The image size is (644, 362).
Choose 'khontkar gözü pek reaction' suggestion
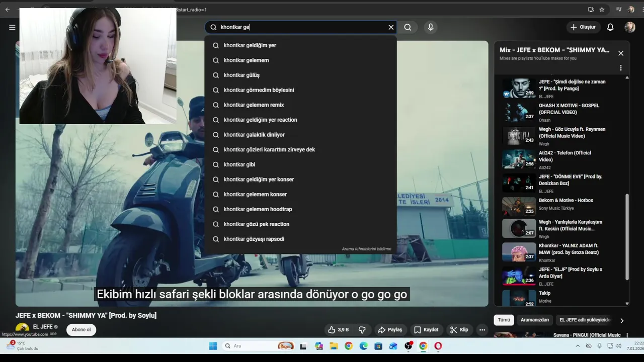300,224
